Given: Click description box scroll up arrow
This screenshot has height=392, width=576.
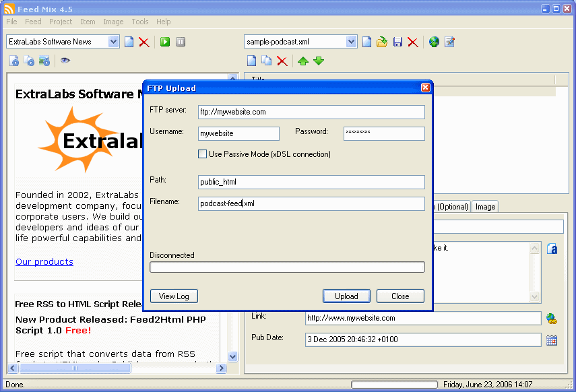Looking at the screenshot, I should click(x=535, y=249).
